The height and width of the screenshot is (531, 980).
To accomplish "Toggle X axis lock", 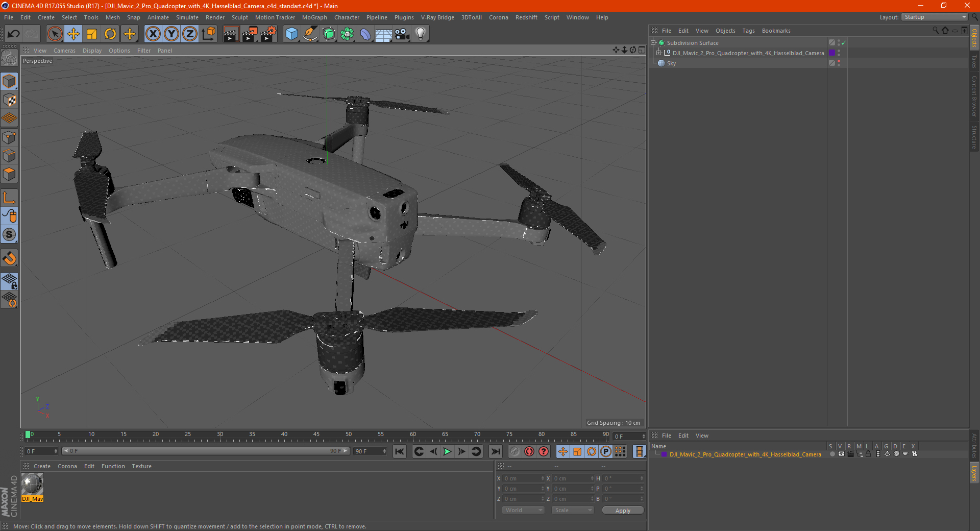I will click(x=153, y=34).
